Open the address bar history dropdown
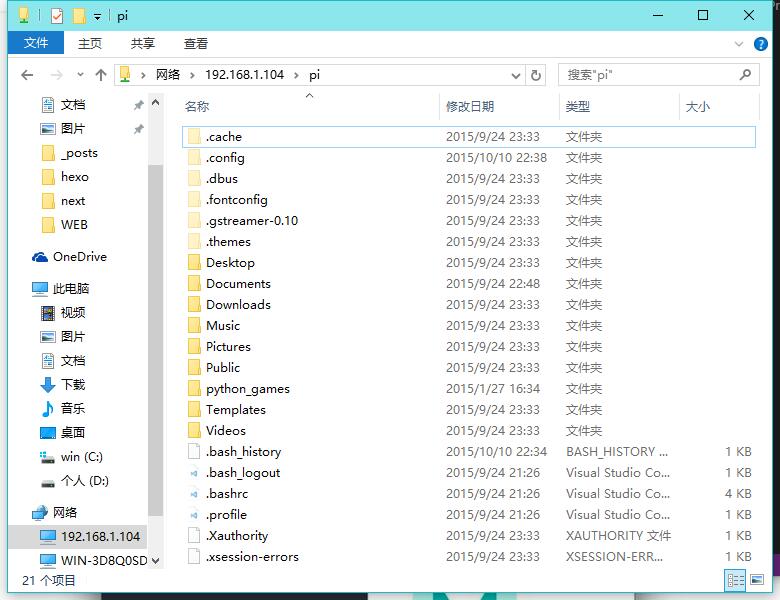 (x=516, y=75)
